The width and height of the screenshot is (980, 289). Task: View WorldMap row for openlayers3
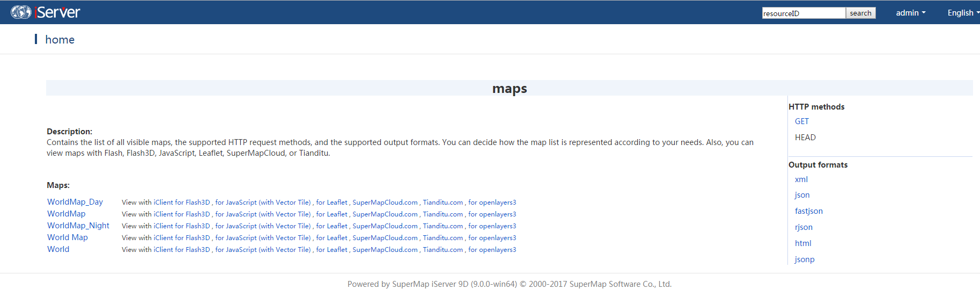tap(492, 214)
